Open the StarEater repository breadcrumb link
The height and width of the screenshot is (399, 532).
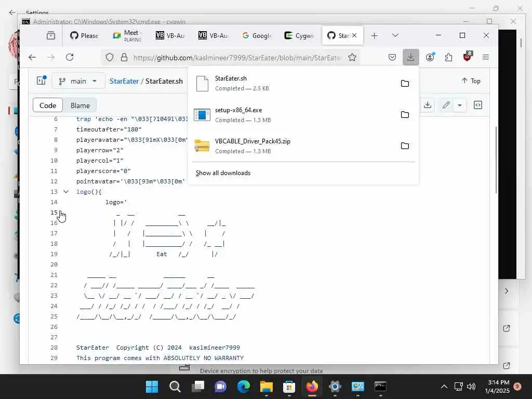pyautogui.click(x=124, y=81)
